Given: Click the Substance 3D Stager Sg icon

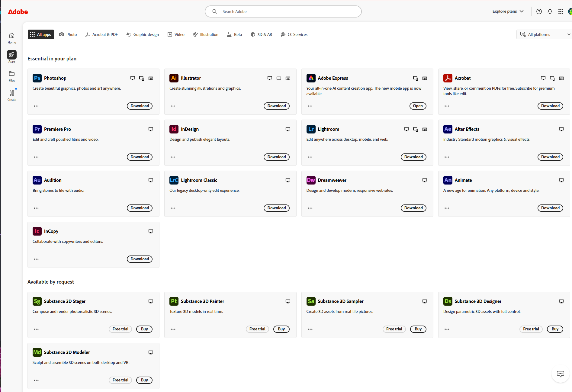Looking at the screenshot, I should 37,301.
